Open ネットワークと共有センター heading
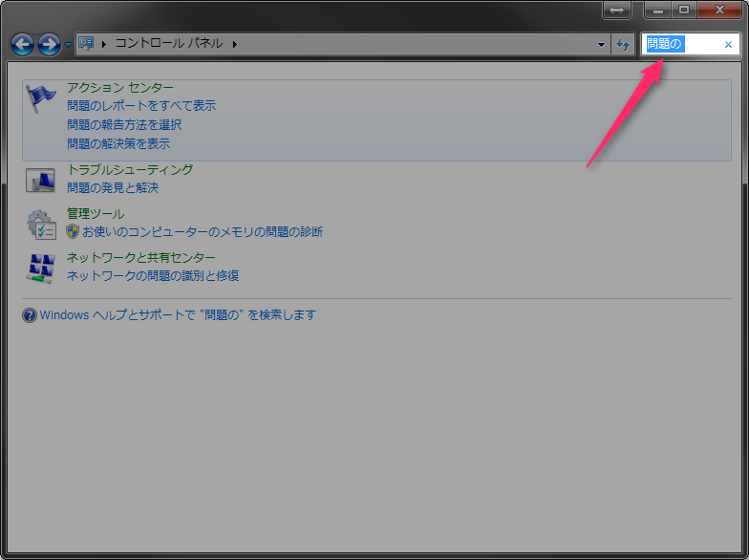The width and height of the screenshot is (749, 560). point(141,258)
